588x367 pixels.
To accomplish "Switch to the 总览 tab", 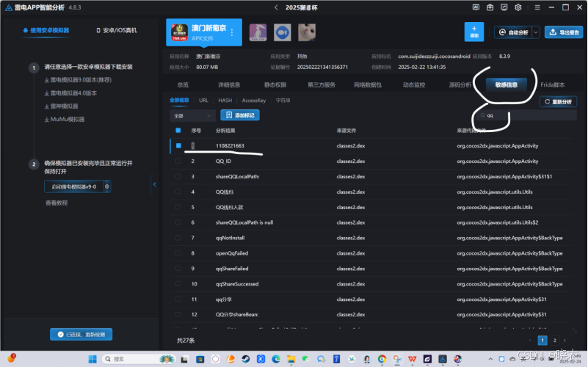I will pos(183,84).
